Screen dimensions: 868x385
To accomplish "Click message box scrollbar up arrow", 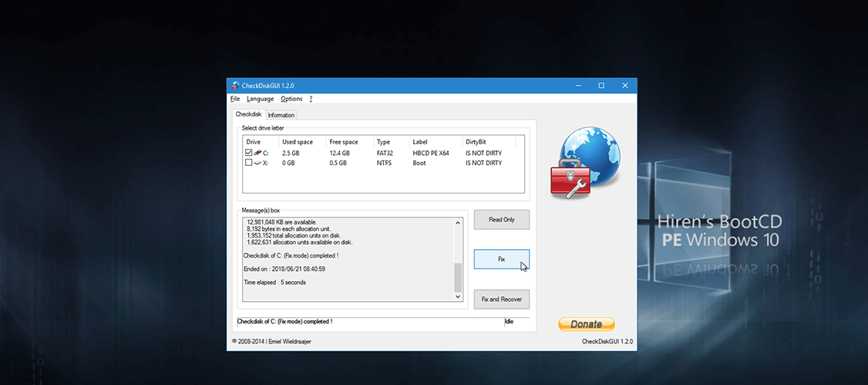I will (458, 223).
